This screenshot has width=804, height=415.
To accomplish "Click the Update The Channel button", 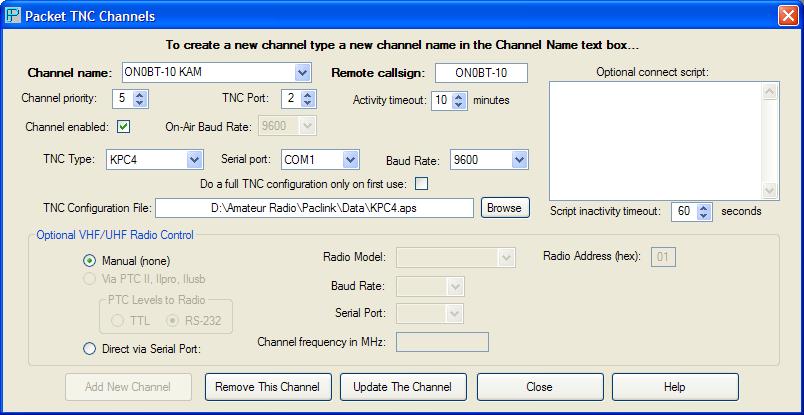I will [403, 387].
